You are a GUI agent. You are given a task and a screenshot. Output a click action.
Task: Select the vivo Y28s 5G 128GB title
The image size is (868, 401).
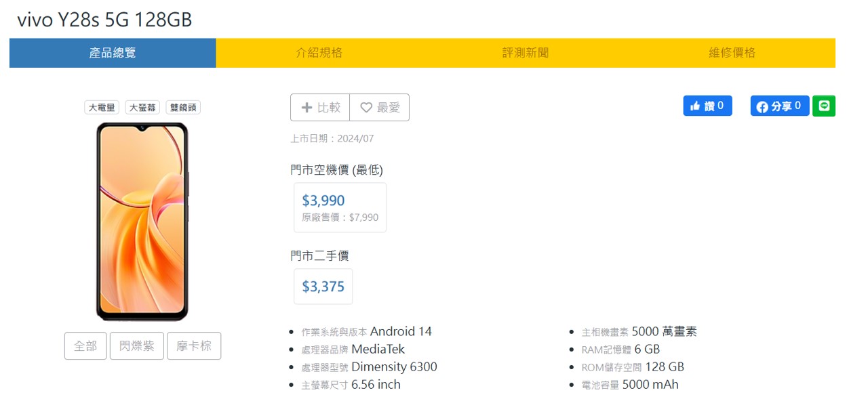(x=105, y=20)
